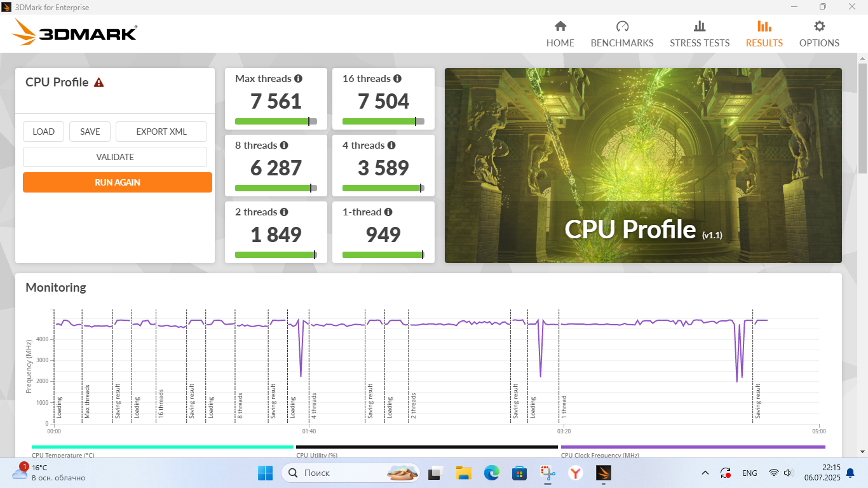Launch Yandex Browser from the taskbar
Viewport: 868px width, 488px height.
[x=575, y=473]
